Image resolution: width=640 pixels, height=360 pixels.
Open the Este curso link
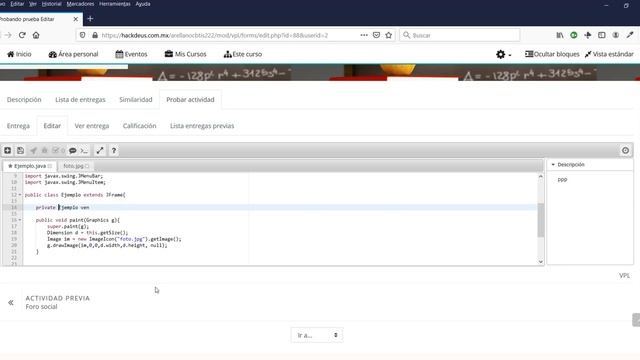point(243,54)
